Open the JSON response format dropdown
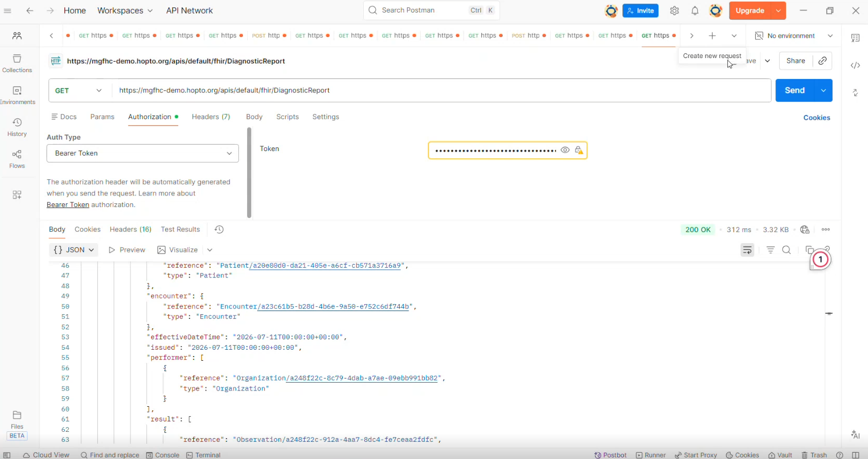 tap(74, 250)
